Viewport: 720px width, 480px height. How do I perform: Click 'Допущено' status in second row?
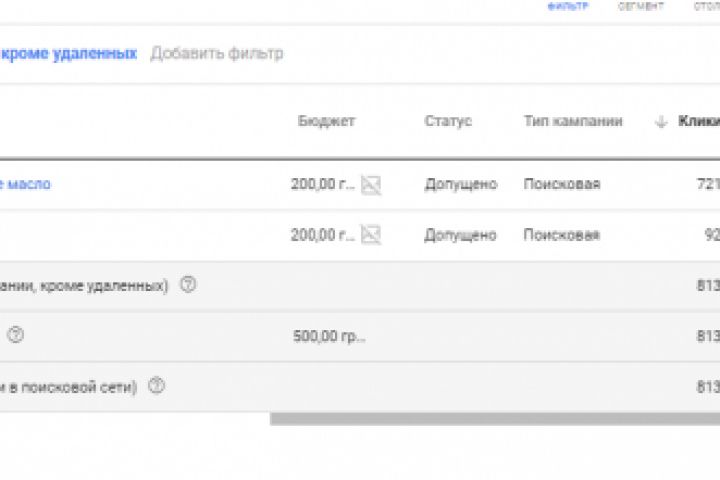pos(460,235)
